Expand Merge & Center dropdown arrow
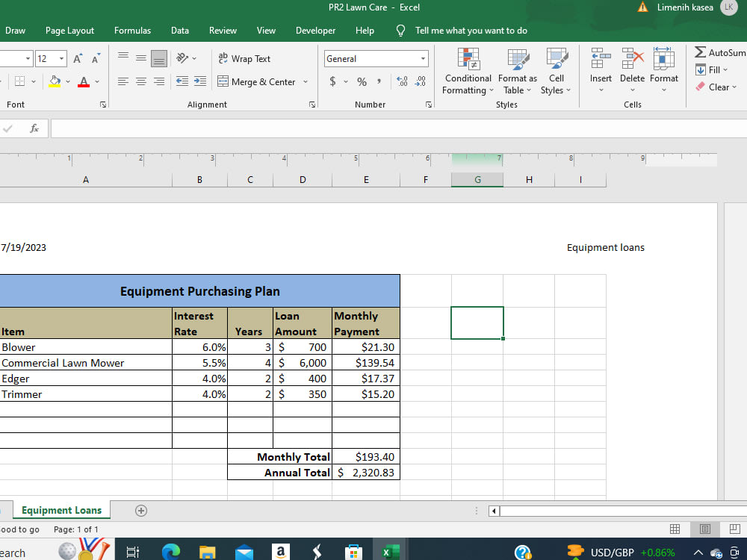The width and height of the screenshot is (747, 560). coord(306,82)
